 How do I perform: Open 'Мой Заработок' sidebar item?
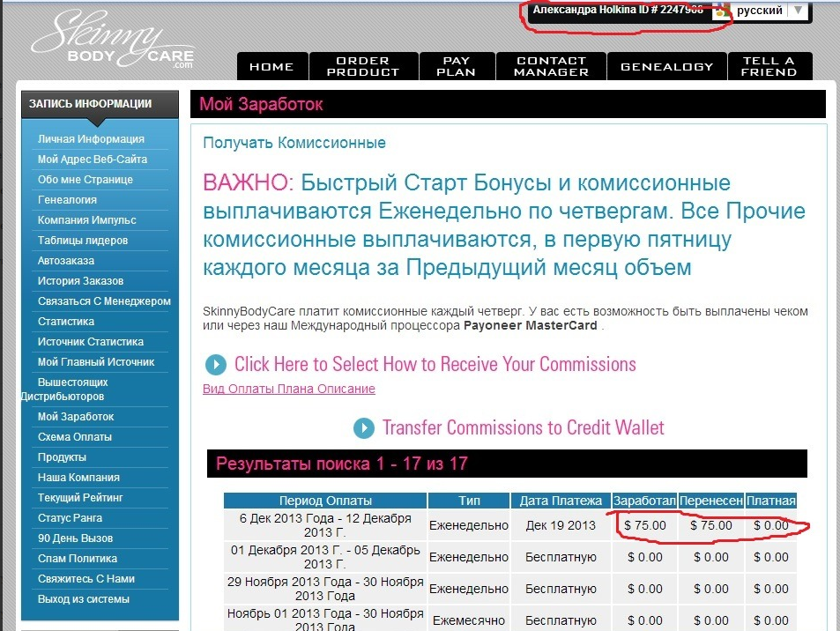pos(76,417)
